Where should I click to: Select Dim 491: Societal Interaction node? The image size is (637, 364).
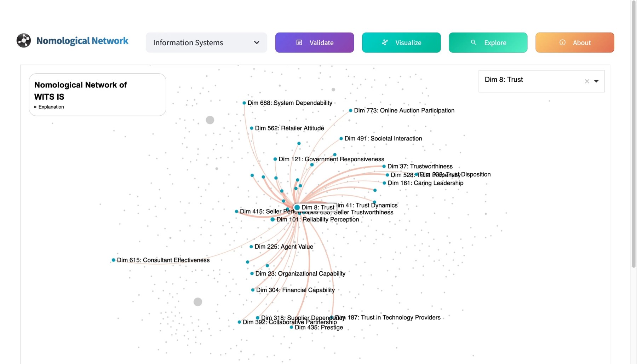[341, 138]
